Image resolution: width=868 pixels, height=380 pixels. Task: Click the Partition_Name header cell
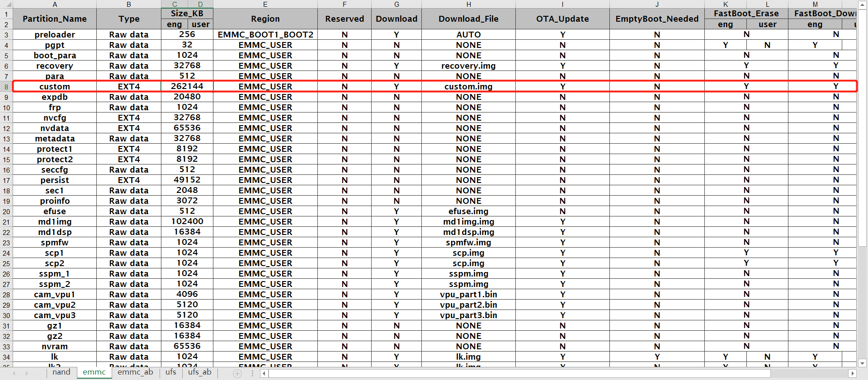[x=55, y=19]
